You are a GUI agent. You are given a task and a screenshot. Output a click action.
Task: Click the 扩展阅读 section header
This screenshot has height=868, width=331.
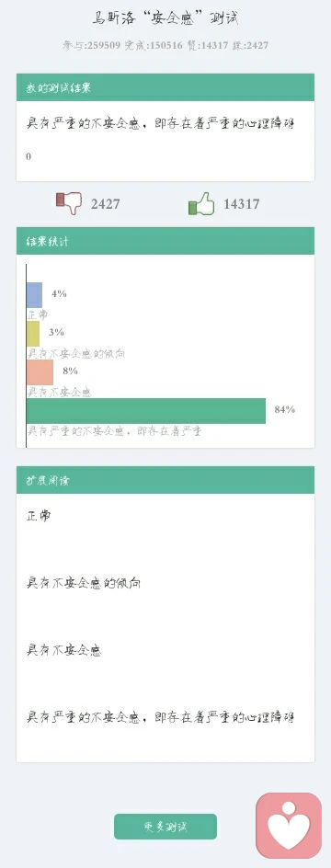coord(165,480)
